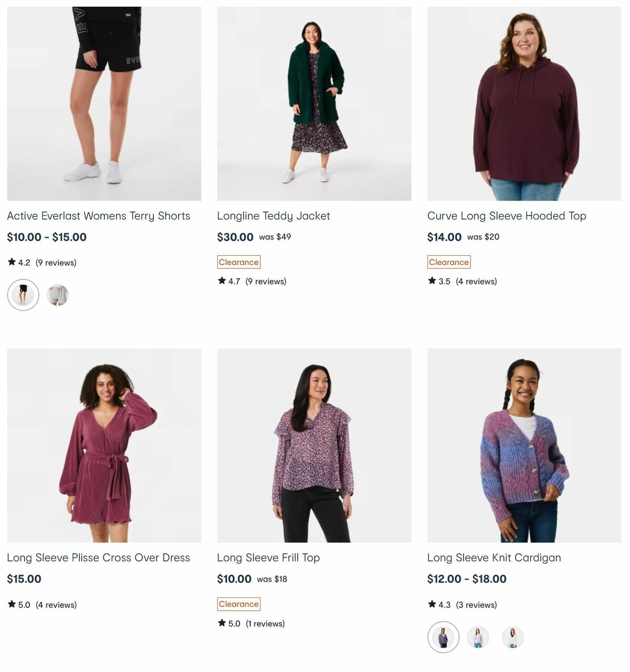Click the Clearance badge under Curve Long Sleeve Hooded Top
The image size is (630, 672).
(449, 261)
